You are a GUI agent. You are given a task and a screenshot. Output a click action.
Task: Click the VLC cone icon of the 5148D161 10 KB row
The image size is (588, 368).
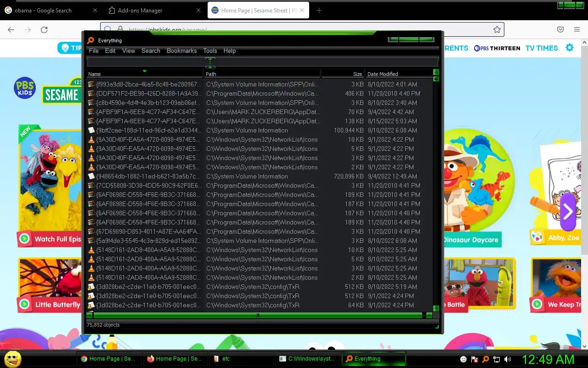point(91,250)
